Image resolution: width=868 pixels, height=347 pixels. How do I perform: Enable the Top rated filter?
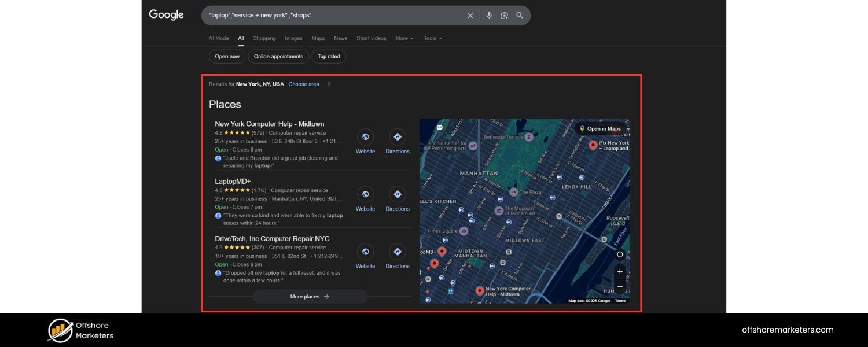pos(328,56)
